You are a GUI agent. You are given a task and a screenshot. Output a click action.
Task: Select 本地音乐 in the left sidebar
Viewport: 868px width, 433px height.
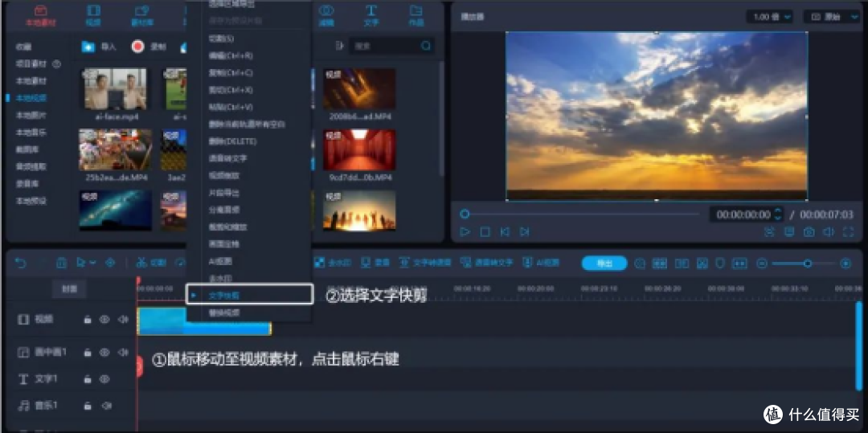click(x=31, y=133)
